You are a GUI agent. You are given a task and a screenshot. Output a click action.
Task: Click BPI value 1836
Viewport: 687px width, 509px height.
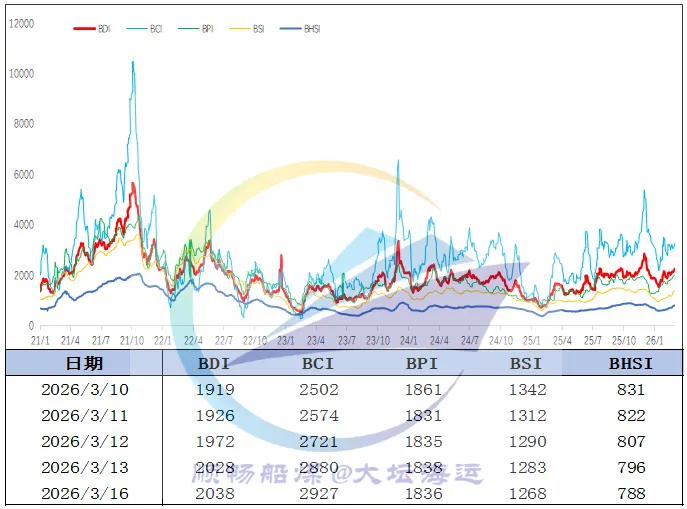[423, 494]
